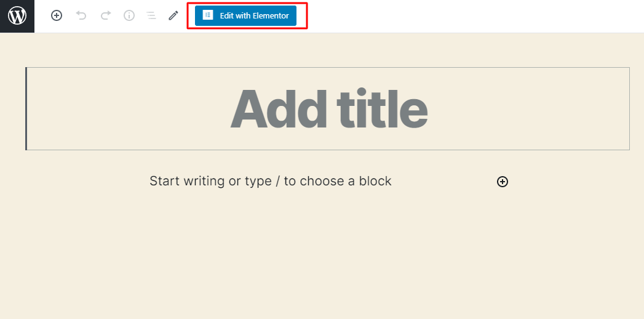Toggle the List View panel open
This screenshot has height=319, width=644.
point(151,16)
